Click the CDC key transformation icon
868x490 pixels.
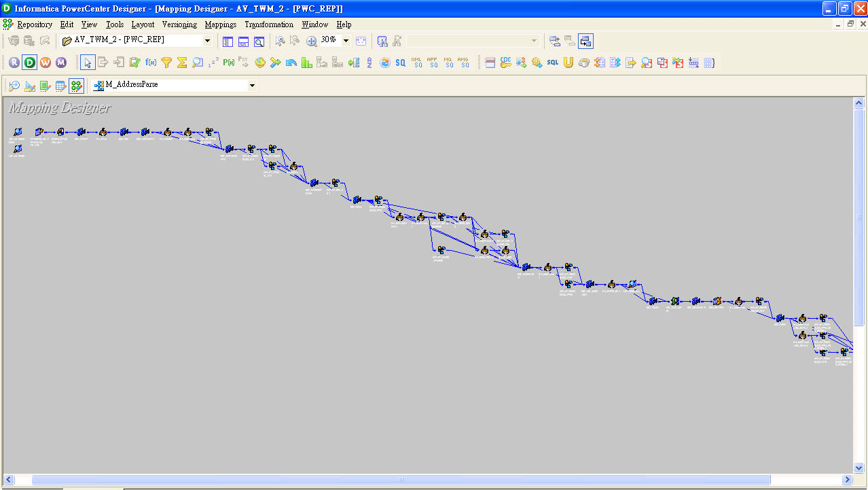(506, 63)
